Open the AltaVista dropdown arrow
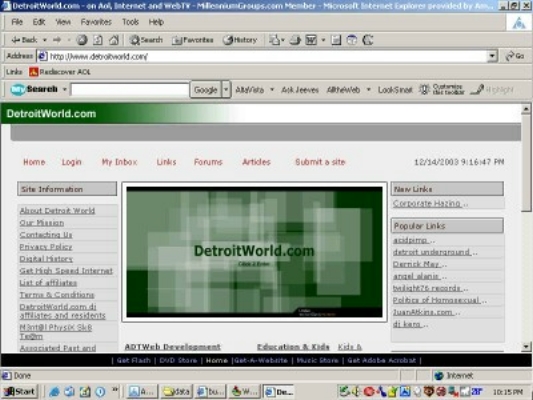The width and height of the screenshot is (533, 400). (272, 90)
